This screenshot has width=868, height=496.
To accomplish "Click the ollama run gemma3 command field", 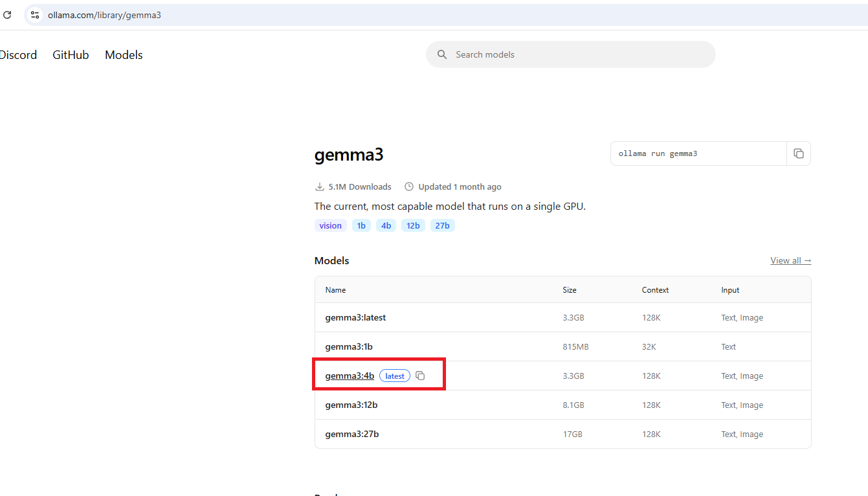I will (x=698, y=153).
